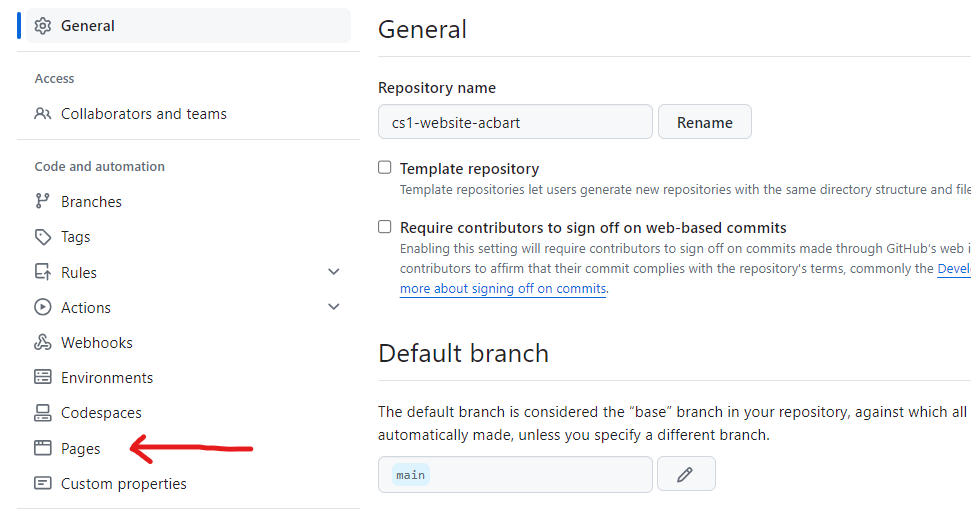The width and height of the screenshot is (971, 513).
Task: Expand the Actions submenu chevron
Action: pyautogui.click(x=334, y=307)
